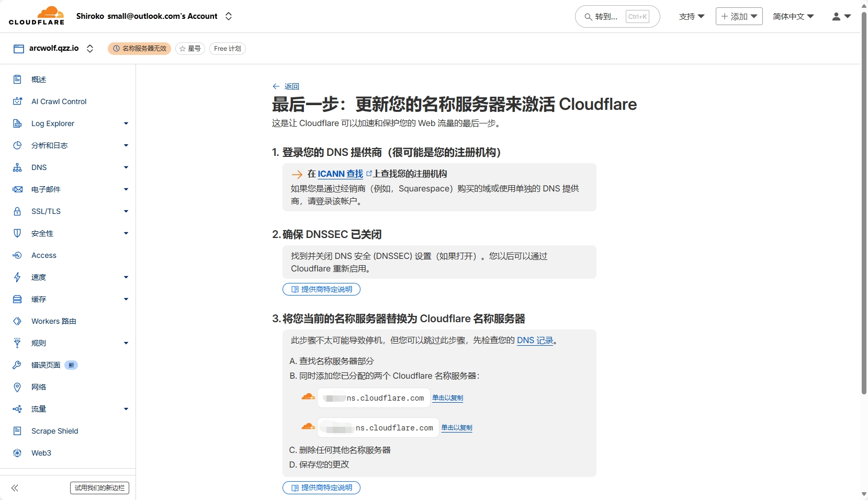Click the Scrape Shield icon
The image size is (868, 500).
pos(17,431)
